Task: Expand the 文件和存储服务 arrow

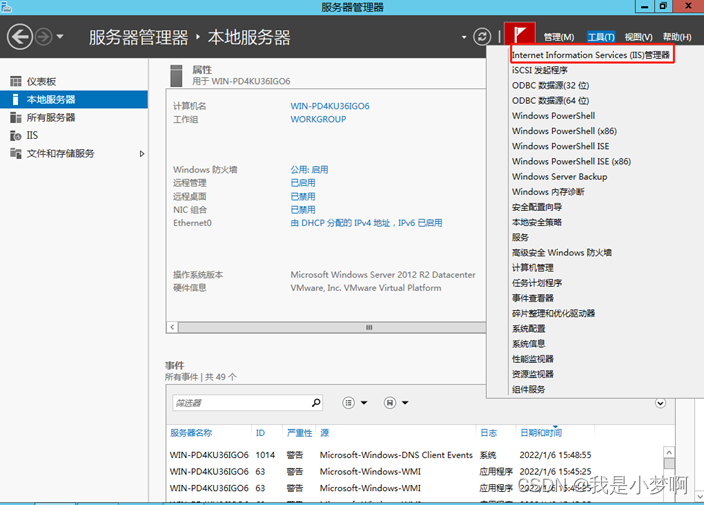Action: click(142, 154)
